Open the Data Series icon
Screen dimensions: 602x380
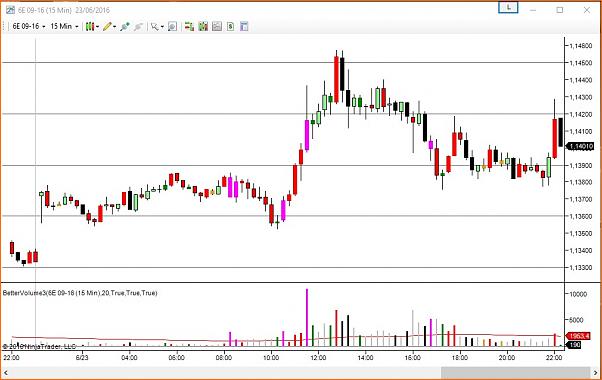click(203, 26)
